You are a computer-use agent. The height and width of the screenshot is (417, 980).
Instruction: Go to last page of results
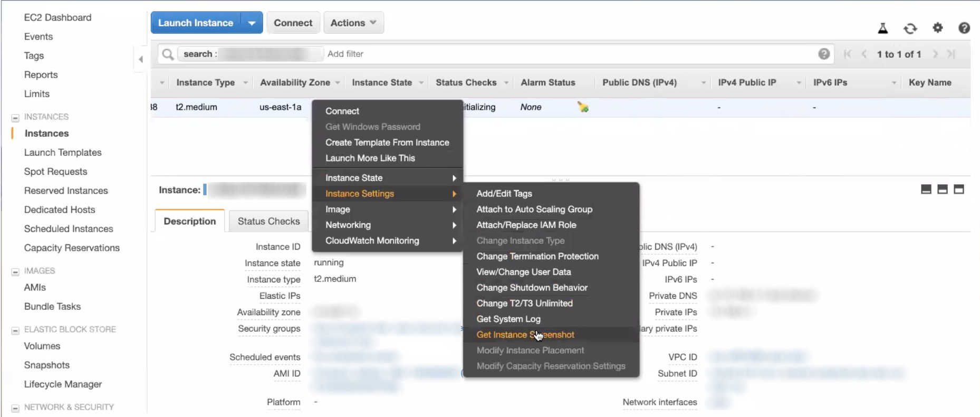point(951,54)
